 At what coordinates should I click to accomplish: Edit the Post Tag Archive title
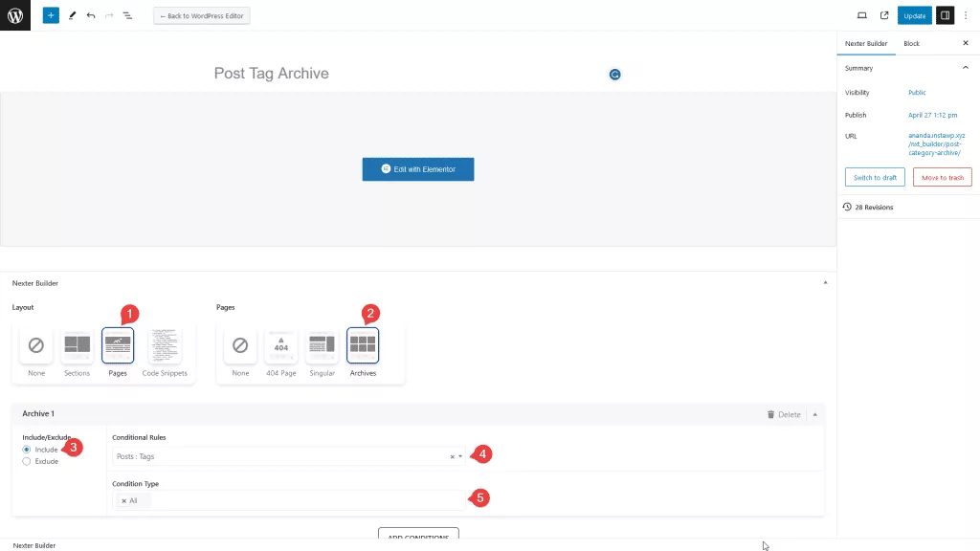point(271,73)
